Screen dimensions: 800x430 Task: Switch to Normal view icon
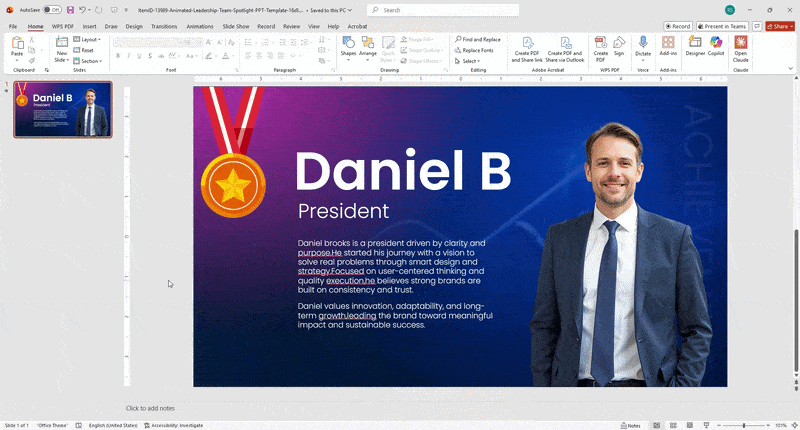pyautogui.click(x=657, y=425)
